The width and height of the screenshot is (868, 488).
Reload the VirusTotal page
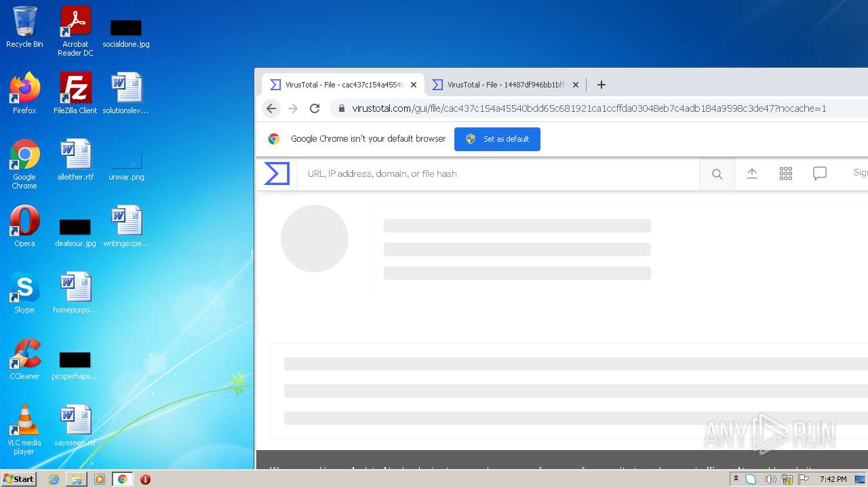315,108
